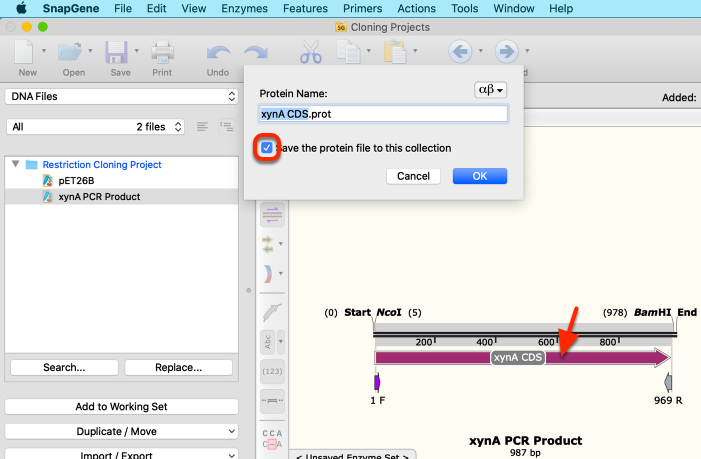The height and width of the screenshot is (459, 701).
Task: Go forward with the right arrow button
Action: point(507,51)
